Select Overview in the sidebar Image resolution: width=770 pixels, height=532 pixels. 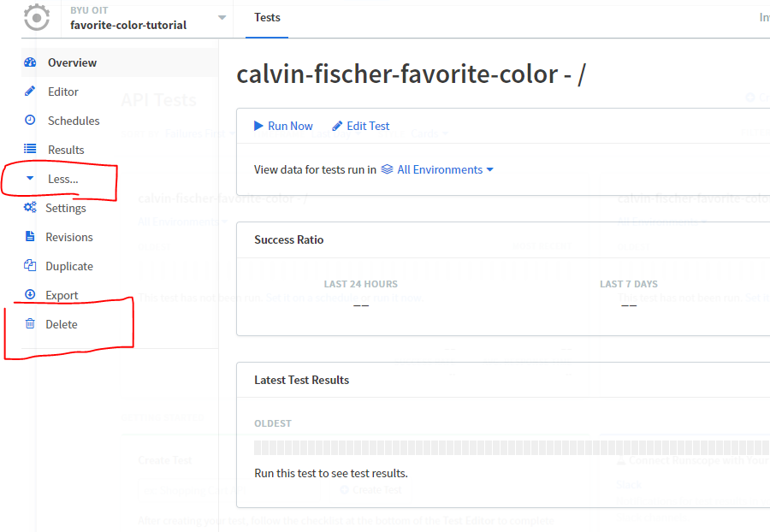point(72,62)
